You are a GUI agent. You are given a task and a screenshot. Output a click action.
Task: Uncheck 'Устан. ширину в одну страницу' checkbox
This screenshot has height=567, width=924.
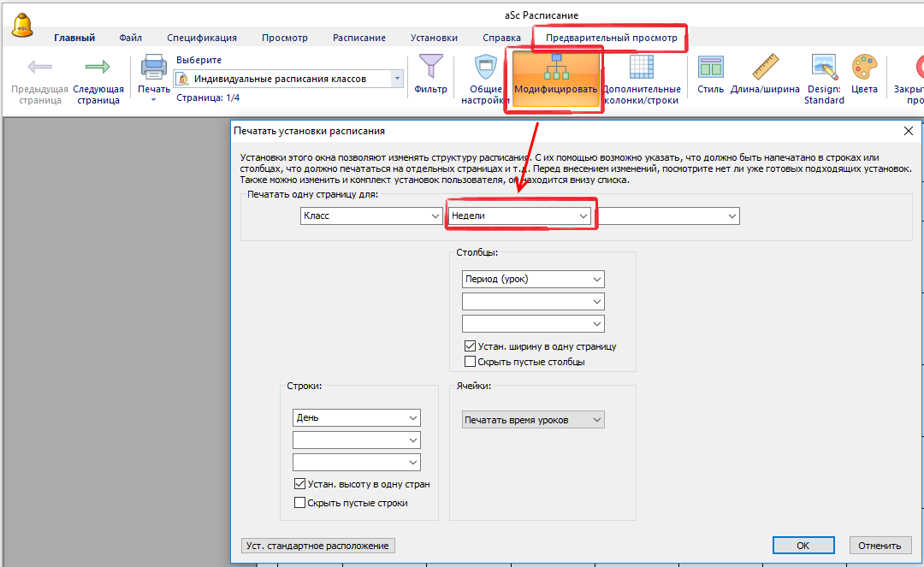(470, 346)
